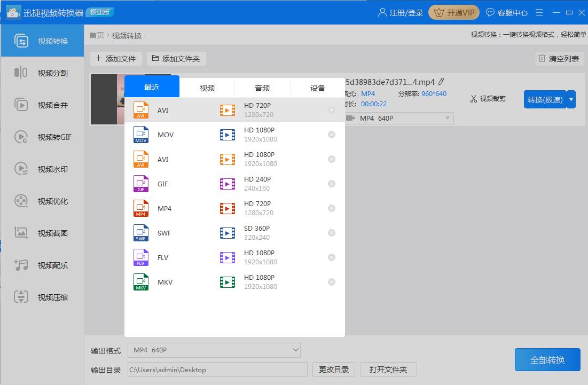Click the 全部转换 (convert all) button
This screenshot has width=588, height=385.
tap(547, 359)
